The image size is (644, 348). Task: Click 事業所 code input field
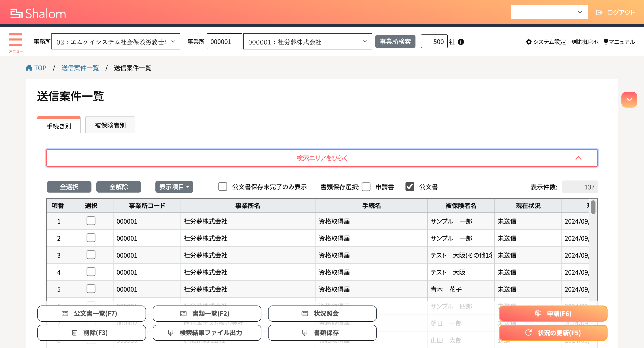point(224,42)
